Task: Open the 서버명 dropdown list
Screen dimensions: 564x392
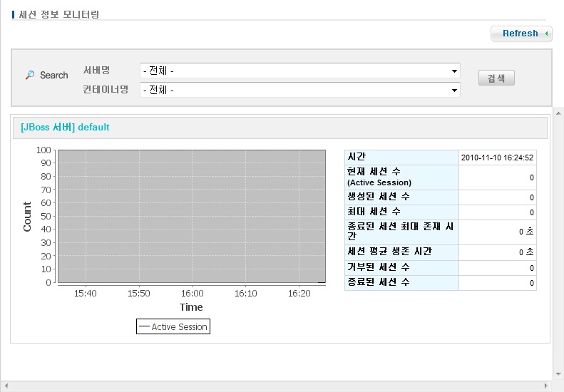Action: (x=299, y=71)
